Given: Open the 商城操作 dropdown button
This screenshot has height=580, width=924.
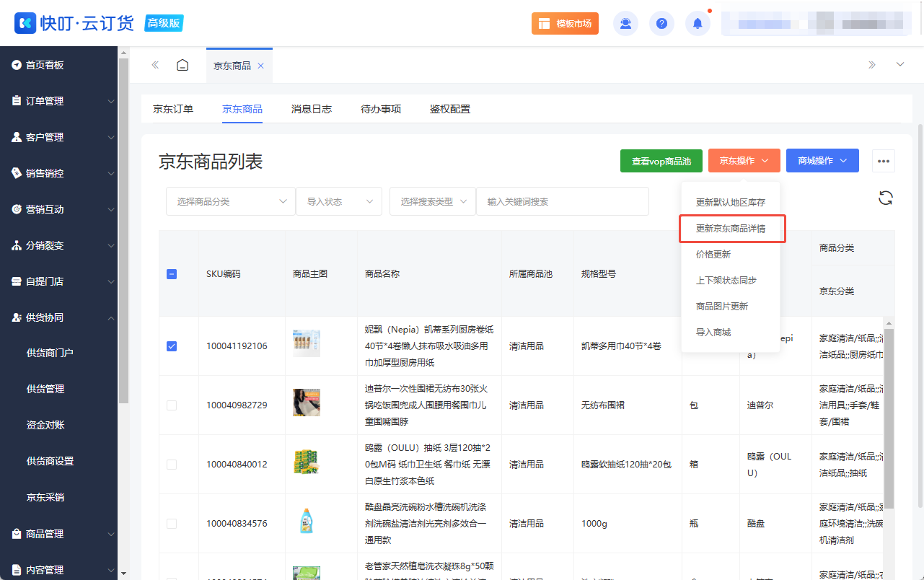Looking at the screenshot, I should click(x=822, y=161).
